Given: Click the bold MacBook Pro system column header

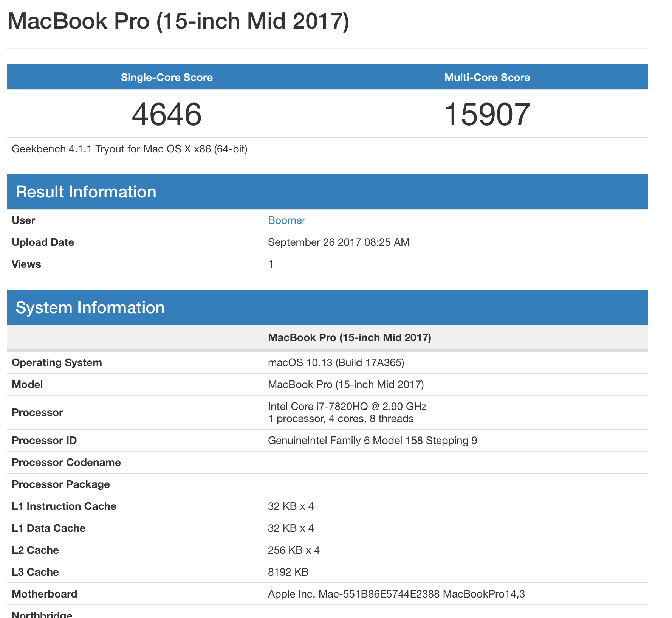Looking at the screenshot, I should [350, 337].
